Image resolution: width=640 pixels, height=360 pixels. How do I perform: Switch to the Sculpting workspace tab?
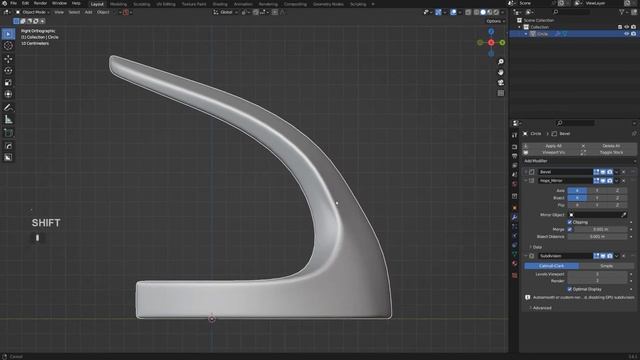tap(142, 4)
